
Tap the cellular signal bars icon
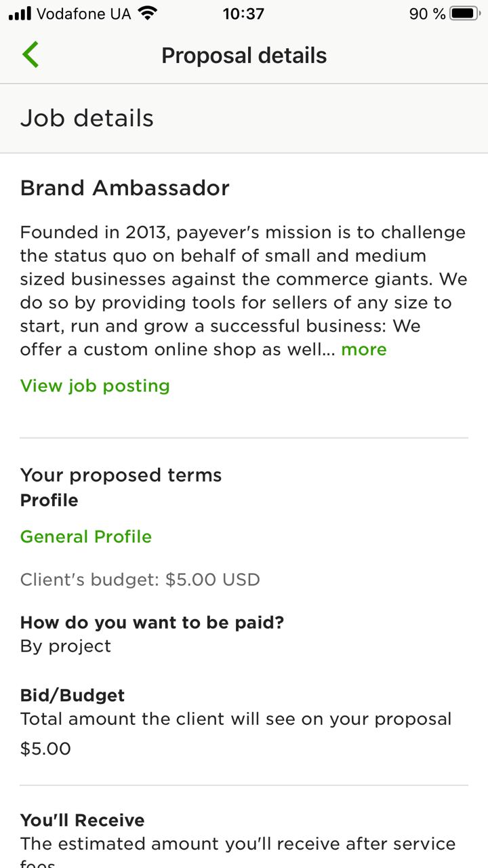[20, 14]
